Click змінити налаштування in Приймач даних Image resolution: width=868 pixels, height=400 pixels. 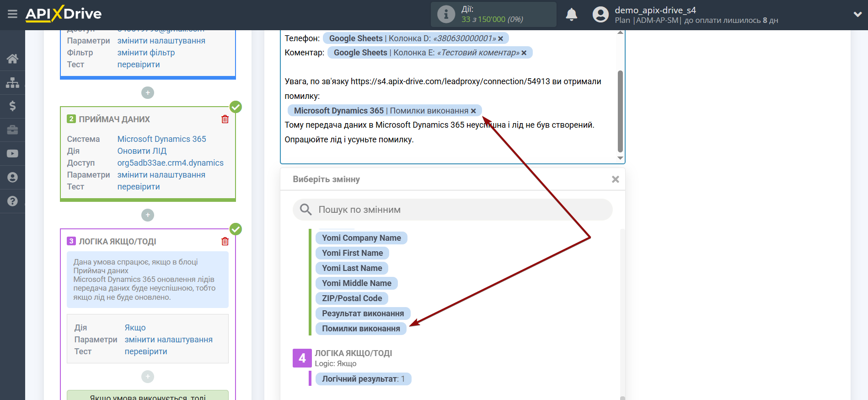[161, 175]
